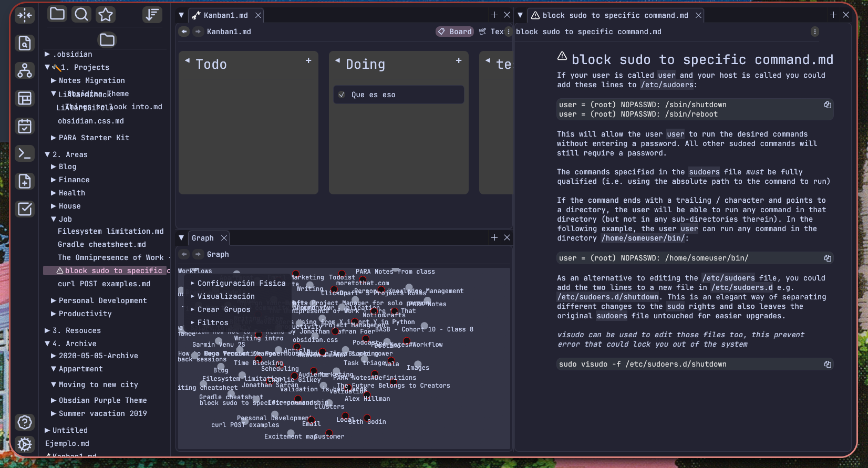The image size is (868, 468).
Task: Open more options in the Kanban1.md header
Action: click(508, 32)
